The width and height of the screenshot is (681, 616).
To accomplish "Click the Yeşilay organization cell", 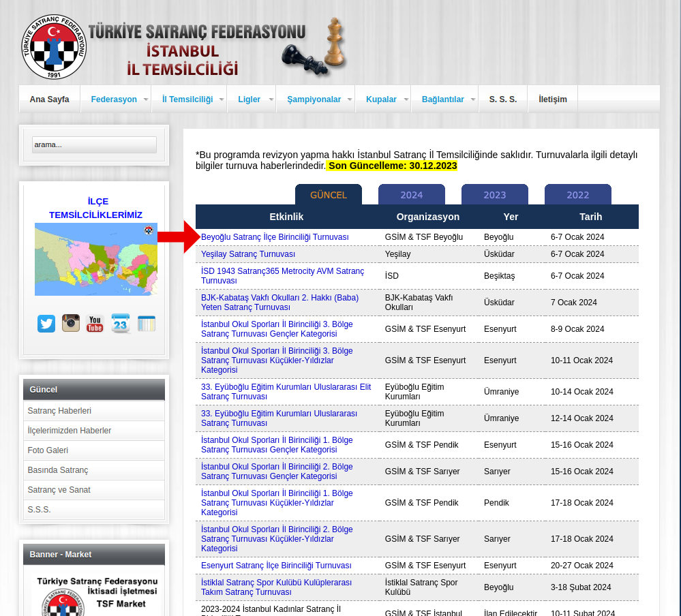I will tap(398, 254).
